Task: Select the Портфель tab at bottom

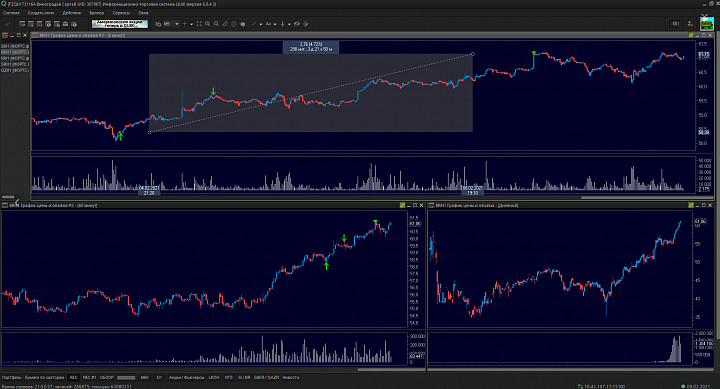Action: [x=11, y=378]
